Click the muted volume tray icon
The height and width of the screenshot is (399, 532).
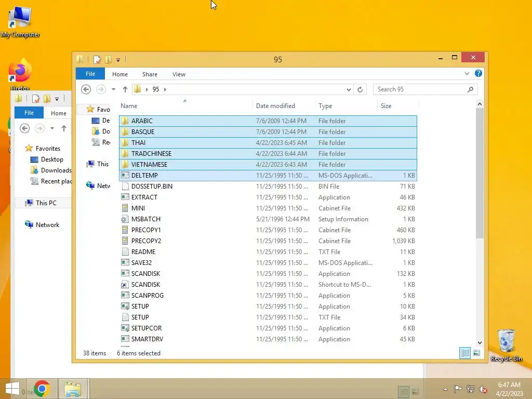483,389
